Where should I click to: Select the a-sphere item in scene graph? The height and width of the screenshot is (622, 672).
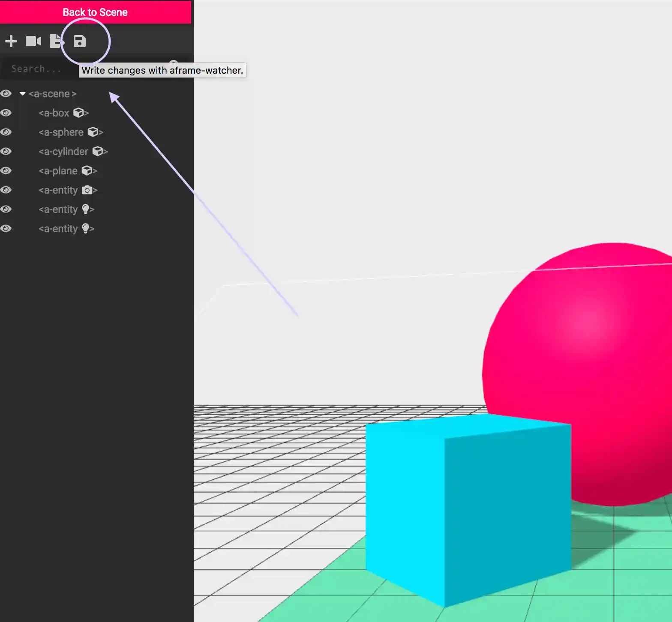[x=61, y=132]
